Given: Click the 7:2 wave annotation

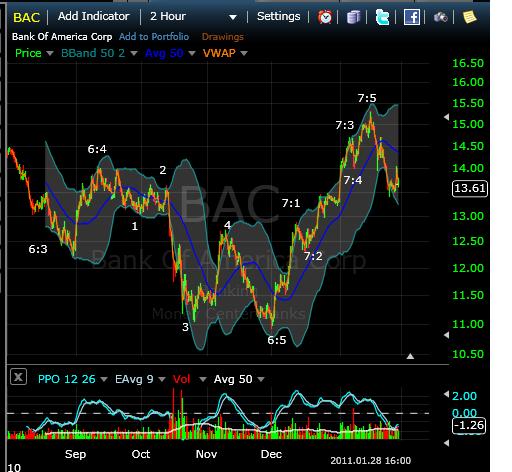Looking at the screenshot, I should (x=313, y=256).
